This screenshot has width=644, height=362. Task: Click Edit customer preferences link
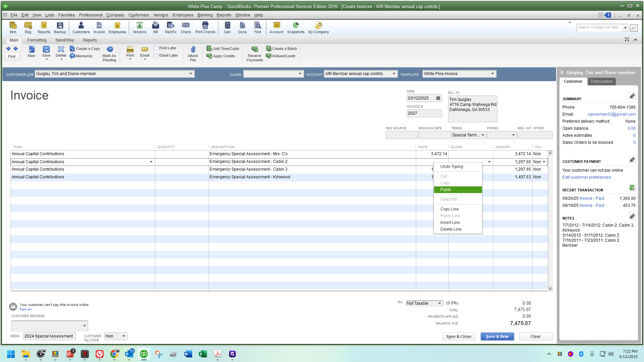tap(587, 177)
